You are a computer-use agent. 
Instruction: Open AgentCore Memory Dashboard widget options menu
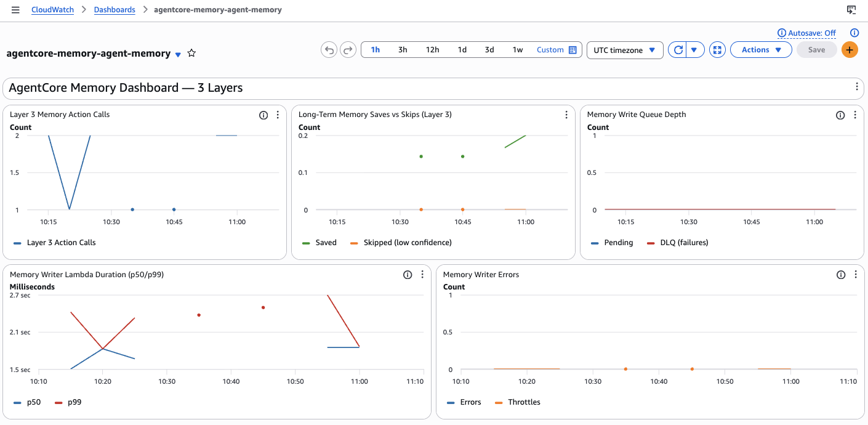tap(857, 87)
